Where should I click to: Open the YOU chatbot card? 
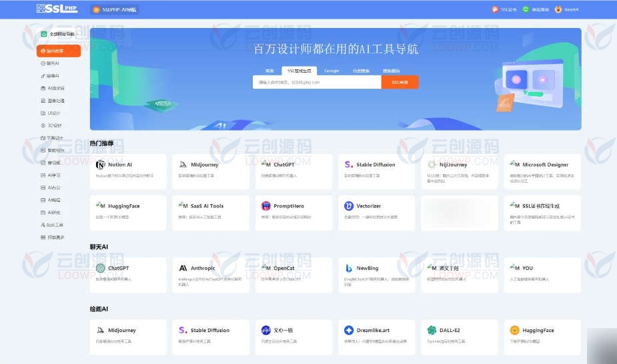click(x=542, y=275)
